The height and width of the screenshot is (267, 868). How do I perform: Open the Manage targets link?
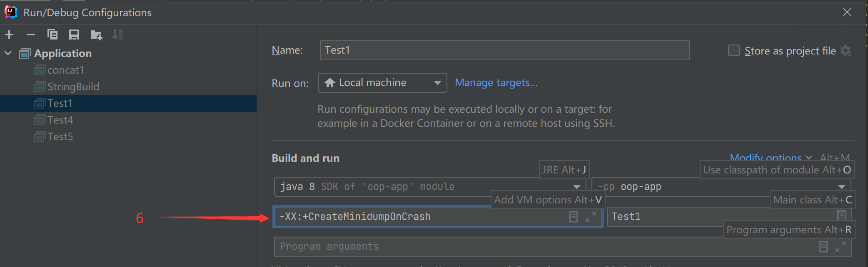point(496,83)
